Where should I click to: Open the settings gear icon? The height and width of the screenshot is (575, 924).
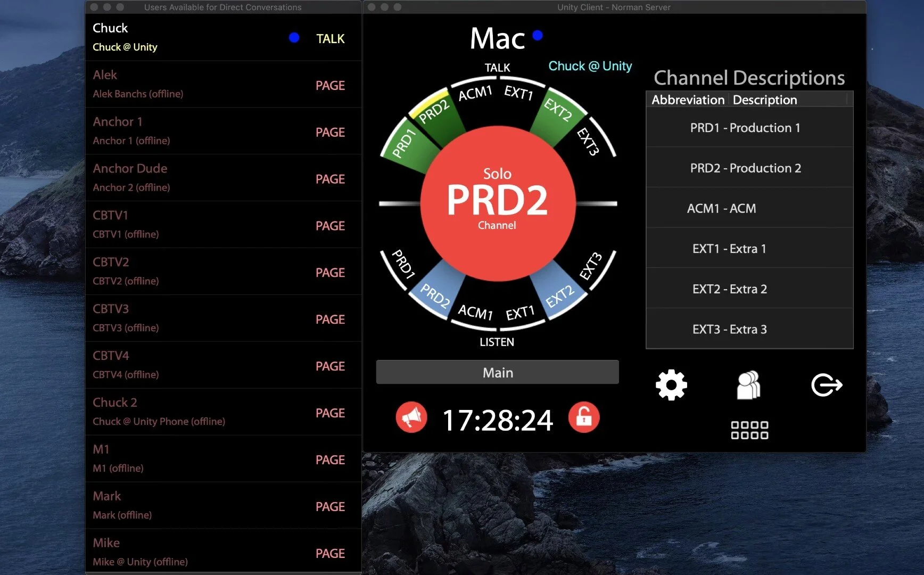[x=671, y=384]
